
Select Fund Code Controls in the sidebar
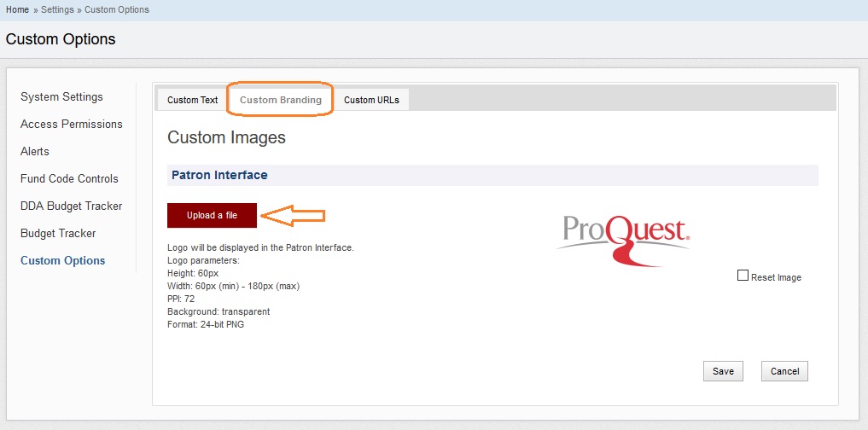coord(69,178)
